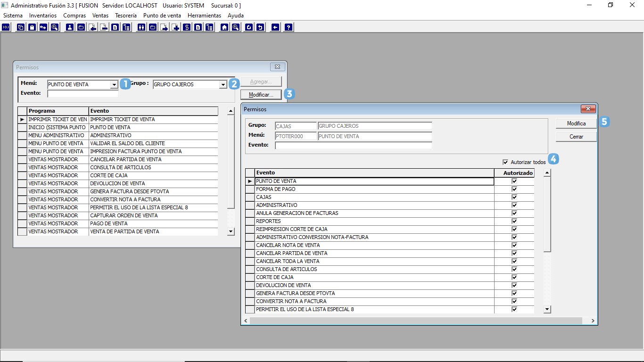The width and height of the screenshot is (644, 362).
Task: Click the 'Autorizado' column header
Action: pos(514,173)
